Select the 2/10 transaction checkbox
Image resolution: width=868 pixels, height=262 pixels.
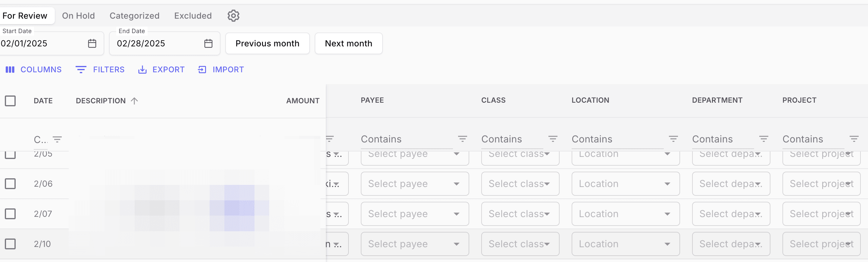coord(10,244)
